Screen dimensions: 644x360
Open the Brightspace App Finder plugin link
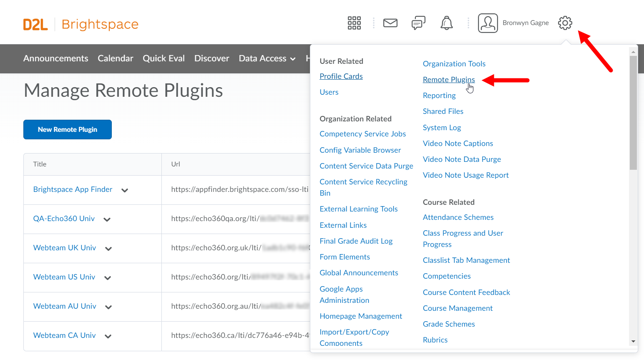click(x=73, y=189)
